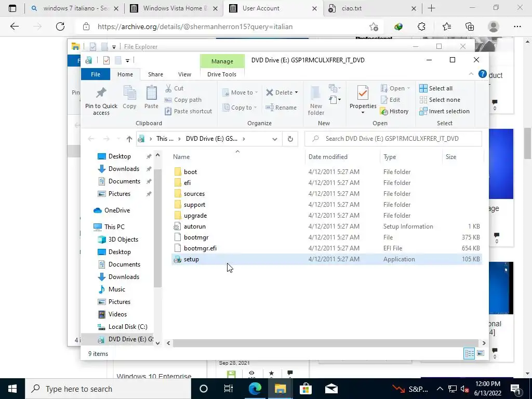Click the Refresh button by address bar
Viewport: 532px width, 399px height.
click(290, 139)
